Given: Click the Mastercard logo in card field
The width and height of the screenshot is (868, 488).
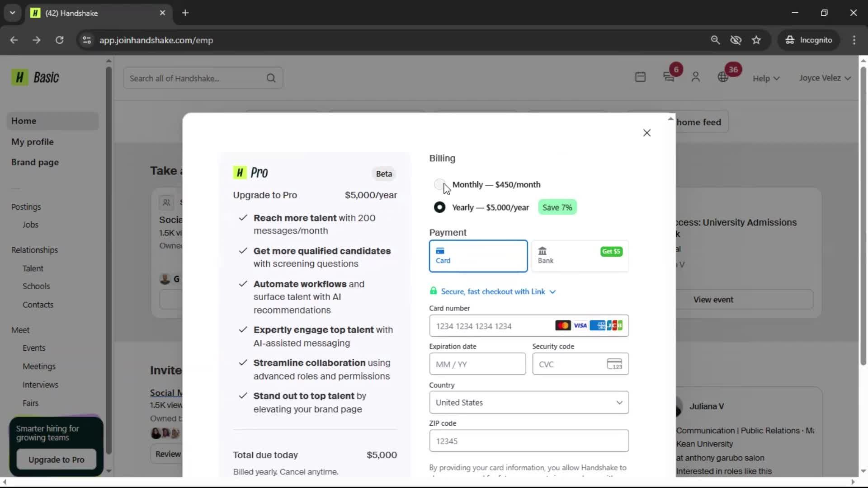Looking at the screenshot, I should click(x=563, y=326).
